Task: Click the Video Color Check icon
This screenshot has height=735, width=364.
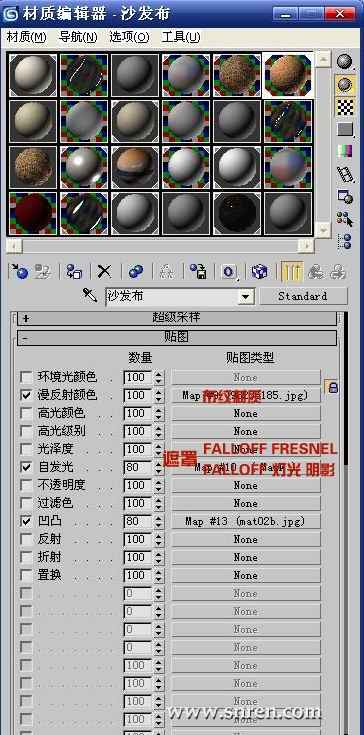Action: [345, 151]
